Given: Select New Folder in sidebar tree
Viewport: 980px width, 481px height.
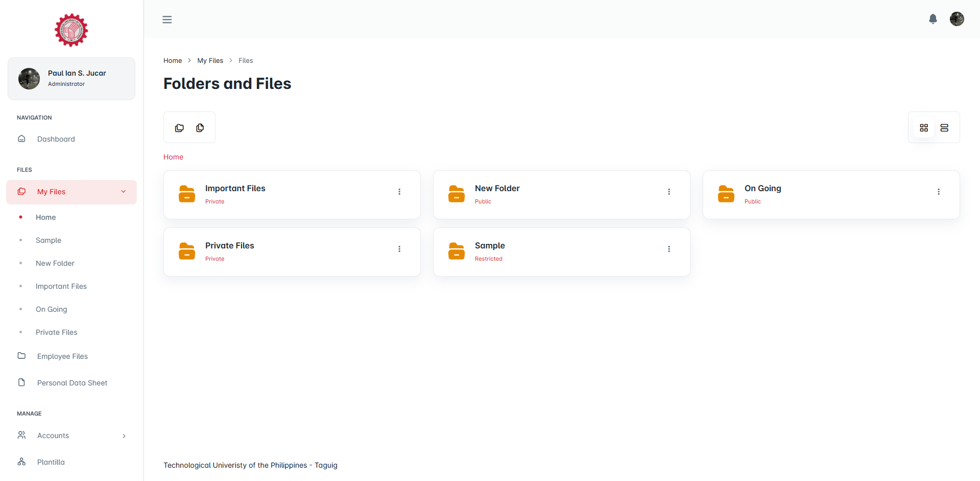Looking at the screenshot, I should [55, 263].
